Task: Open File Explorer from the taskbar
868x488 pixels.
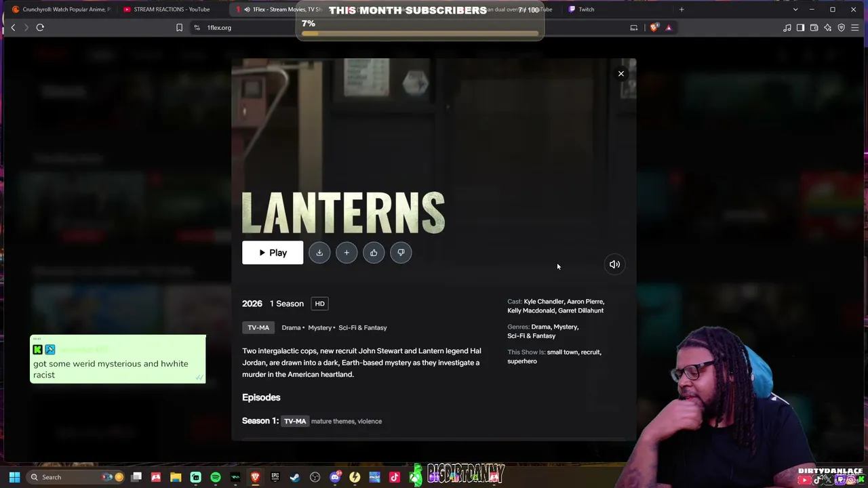Action: (176, 477)
